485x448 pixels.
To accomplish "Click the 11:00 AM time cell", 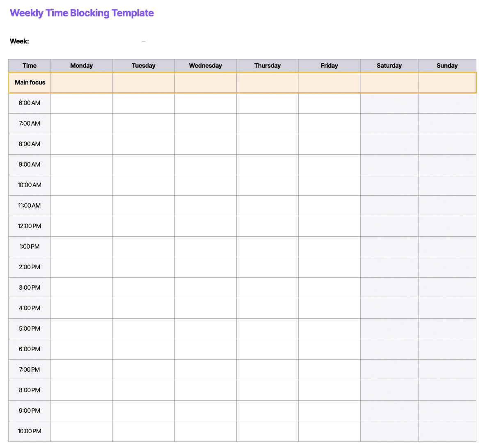I will [30, 206].
